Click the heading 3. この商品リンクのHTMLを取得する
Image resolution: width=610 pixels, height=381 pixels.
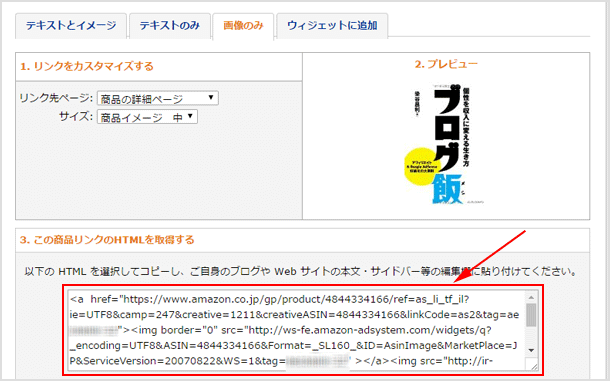click(107, 240)
